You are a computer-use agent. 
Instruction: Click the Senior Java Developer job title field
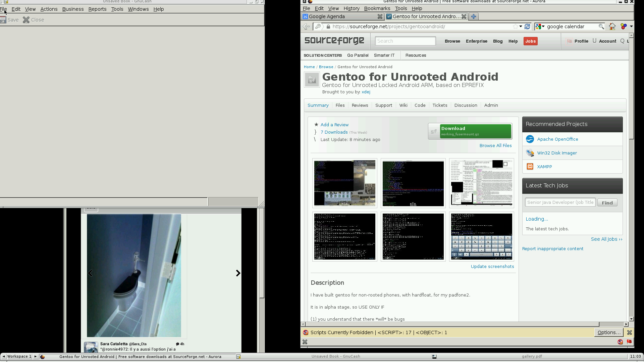[x=560, y=202]
